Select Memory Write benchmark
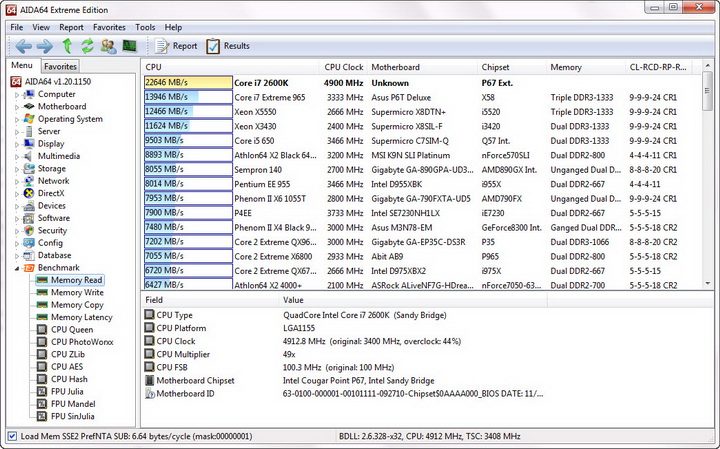720x449 pixels. (x=77, y=292)
